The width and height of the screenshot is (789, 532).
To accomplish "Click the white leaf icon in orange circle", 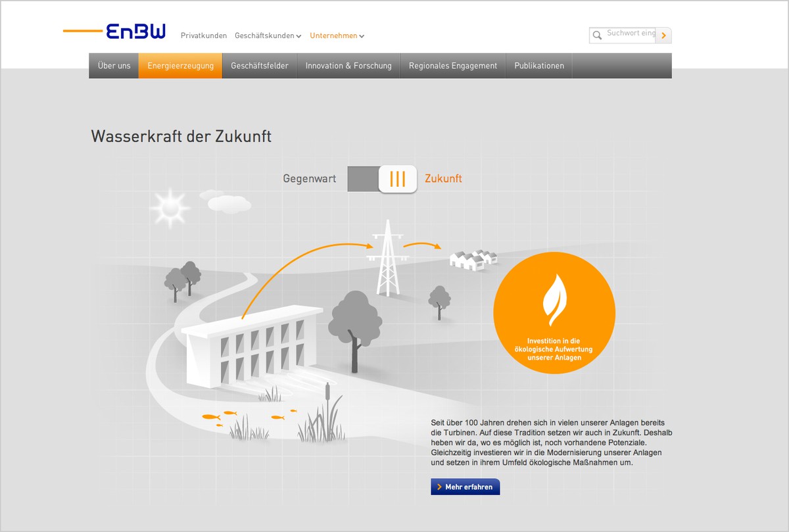I will pos(554,301).
